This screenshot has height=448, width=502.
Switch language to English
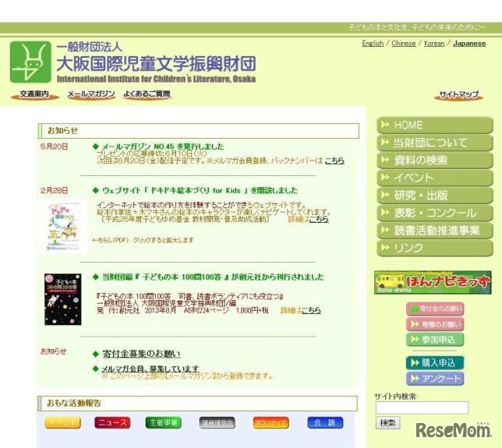(x=373, y=43)
